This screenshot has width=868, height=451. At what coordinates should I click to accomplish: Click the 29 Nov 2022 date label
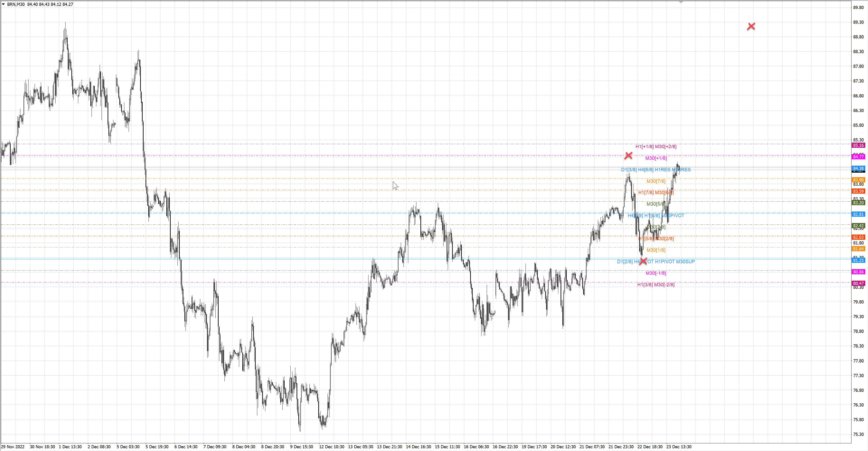pos(13,447)
